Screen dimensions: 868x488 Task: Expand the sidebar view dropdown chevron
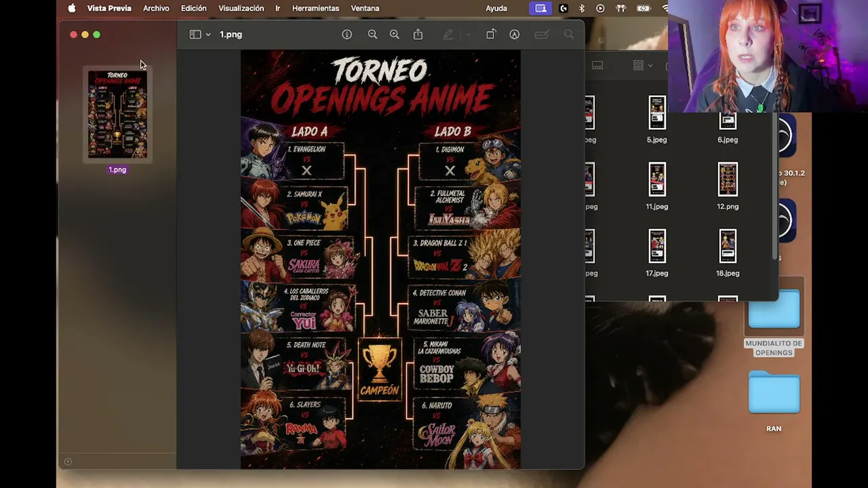(208, 35)
